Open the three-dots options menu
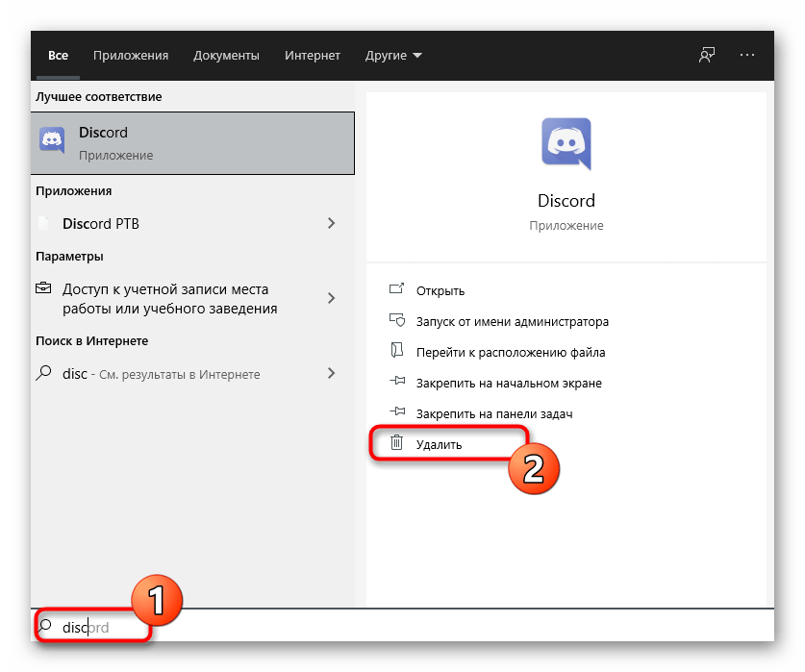This screenshot has width=805, height=672. [x=747, y=56]
